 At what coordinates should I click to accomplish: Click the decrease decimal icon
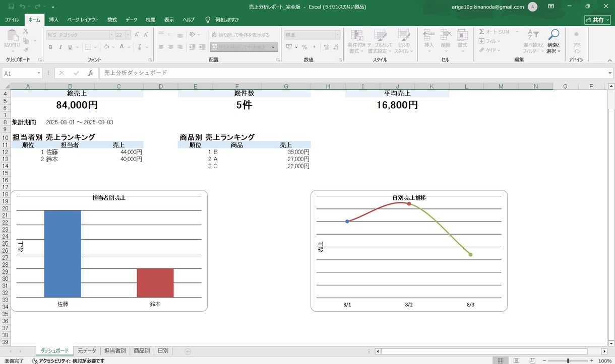(x=336, y=47)
